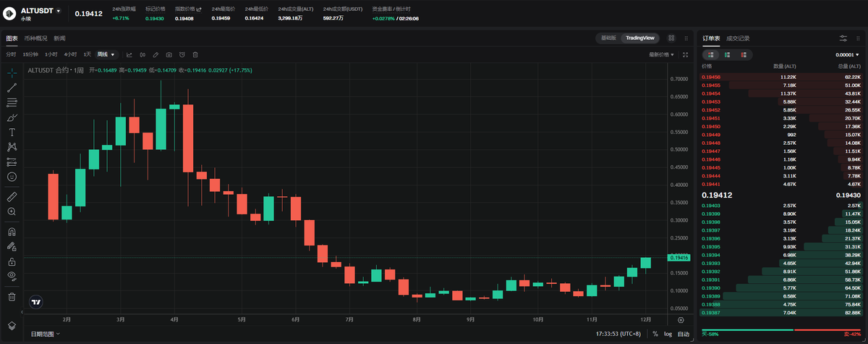
Task: Select the 15分钟 interval
Action: (x=30, y=54)
